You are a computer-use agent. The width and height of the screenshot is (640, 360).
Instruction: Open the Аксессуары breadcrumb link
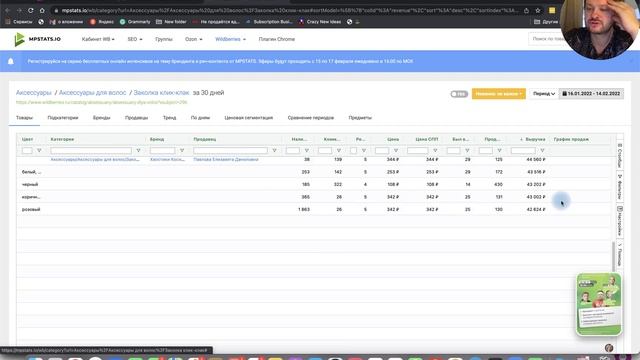pyautogui.click(x=33, y=93)
